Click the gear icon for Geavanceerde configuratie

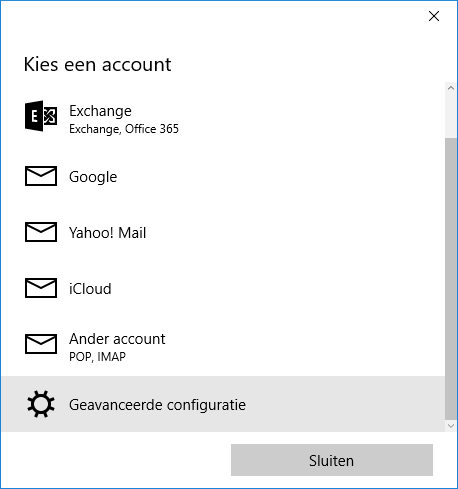point(41,404)
